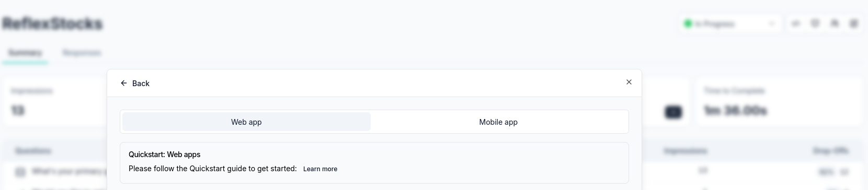This screenshot has width=868, height=190.
Task: Select the Web app tab
Action: point(246,122)
